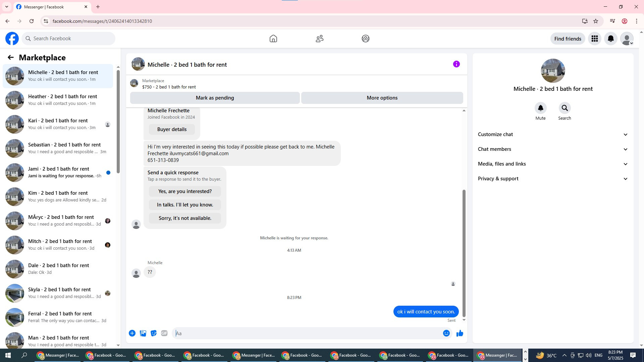The height and width of the screenshot is (362, 644).
Task: Attach a photo with the image icon
Action: [x=143, y=333]
